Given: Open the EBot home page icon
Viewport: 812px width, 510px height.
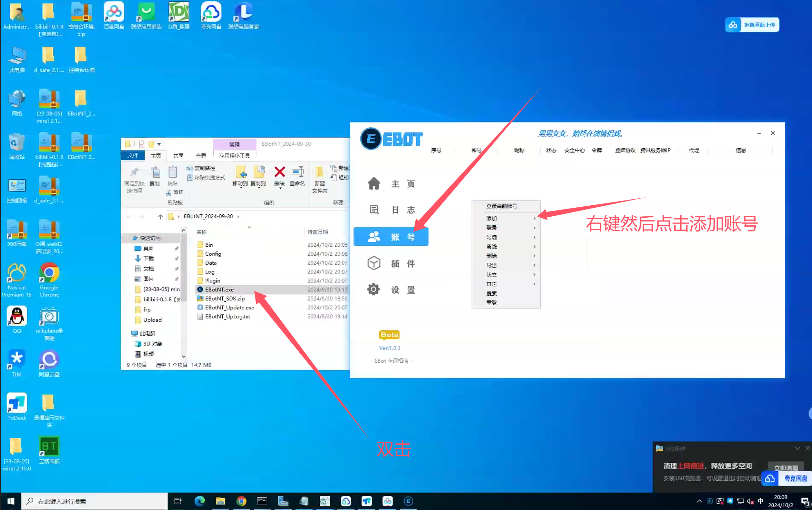Looking at the screenshot, I should click(x=374, y=184).
